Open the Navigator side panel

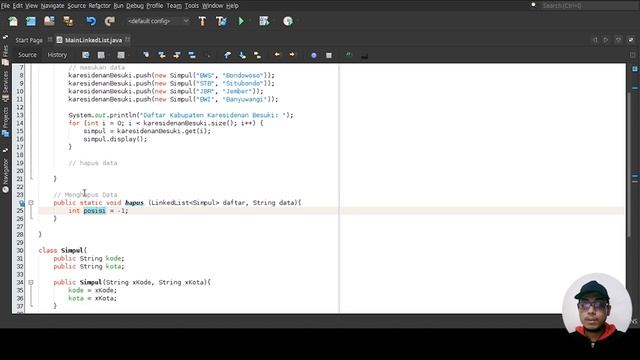tap(5, 176)
